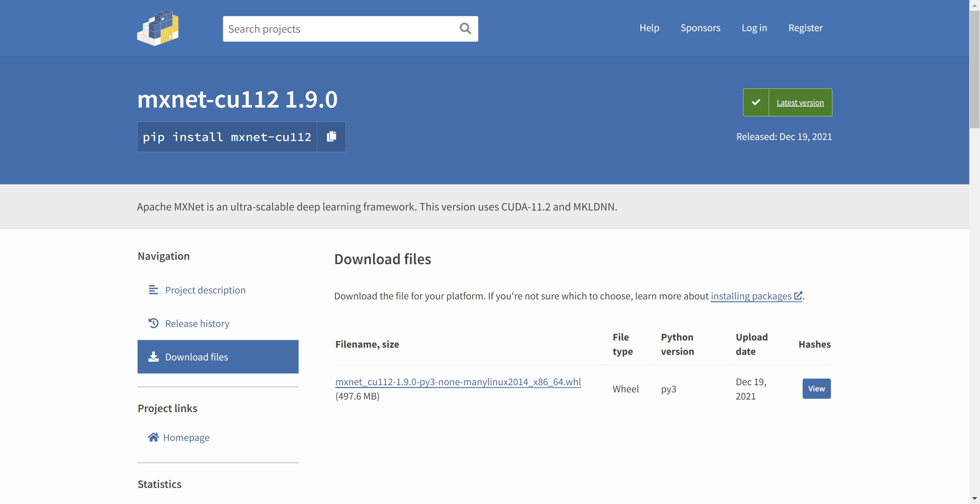The image size is (980, 504).
Task: Select the Download files navigation tab
Action: tap(218, 357)
